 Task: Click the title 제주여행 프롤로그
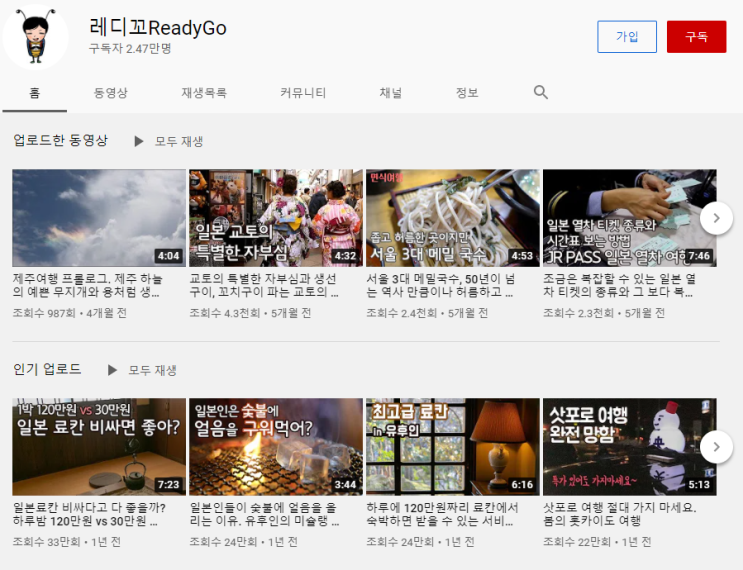coord(88,285)
